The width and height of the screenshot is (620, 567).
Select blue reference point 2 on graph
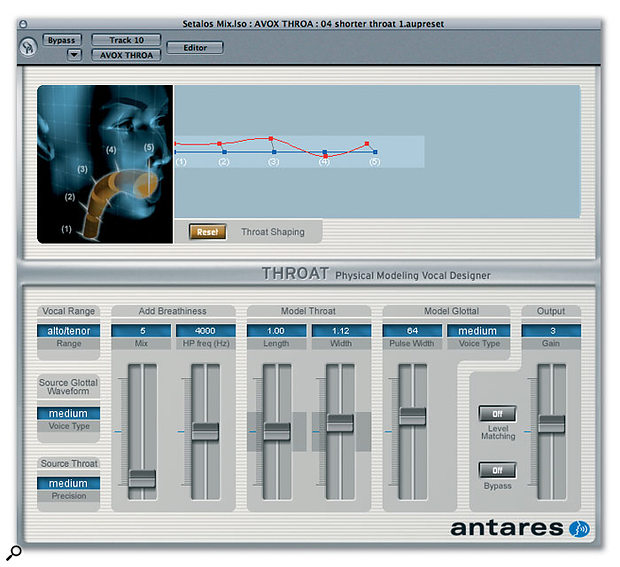(225, 152)
